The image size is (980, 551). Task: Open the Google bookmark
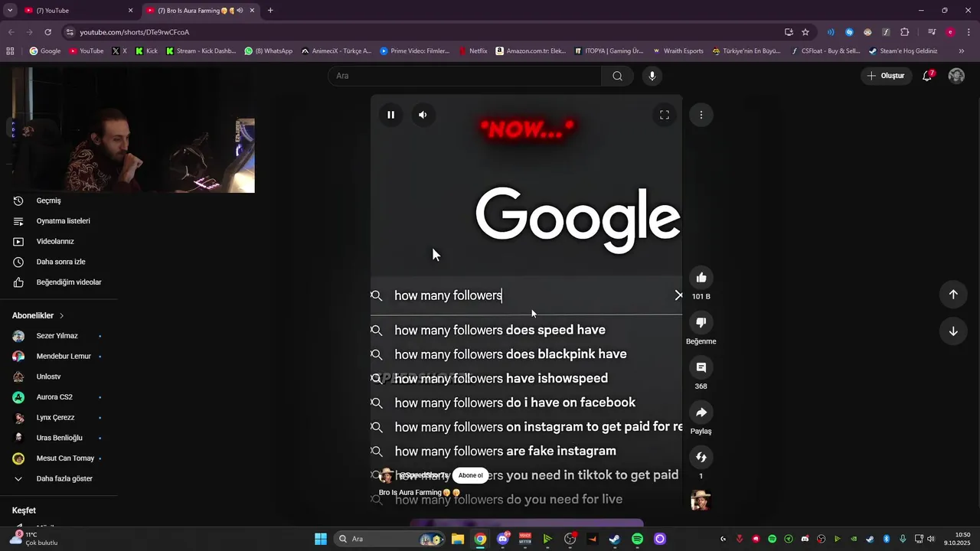44,51
